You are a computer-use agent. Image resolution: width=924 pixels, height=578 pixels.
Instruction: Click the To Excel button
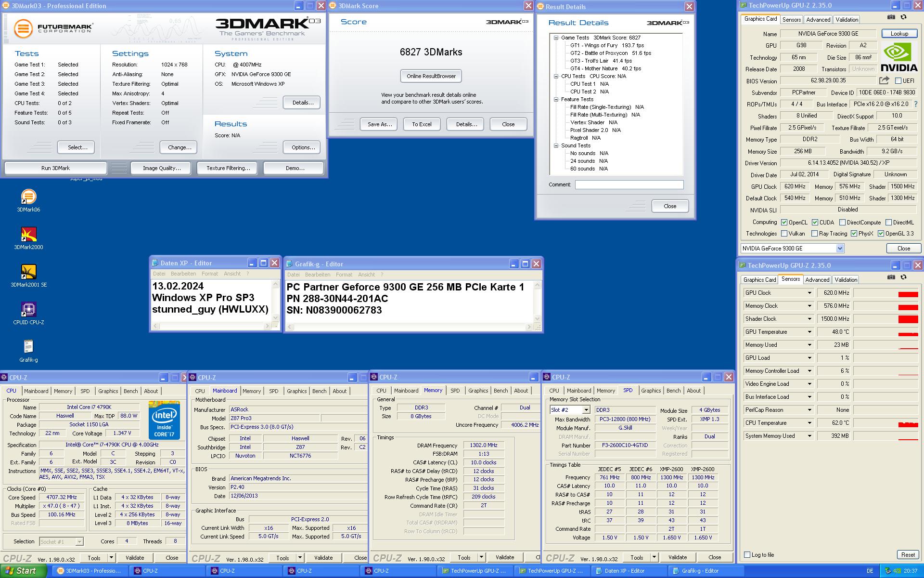(x=422, y=124)
